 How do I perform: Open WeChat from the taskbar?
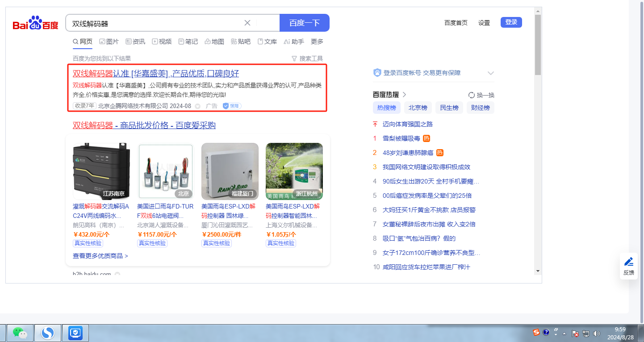pyautogui.click(x=20, y=333)
